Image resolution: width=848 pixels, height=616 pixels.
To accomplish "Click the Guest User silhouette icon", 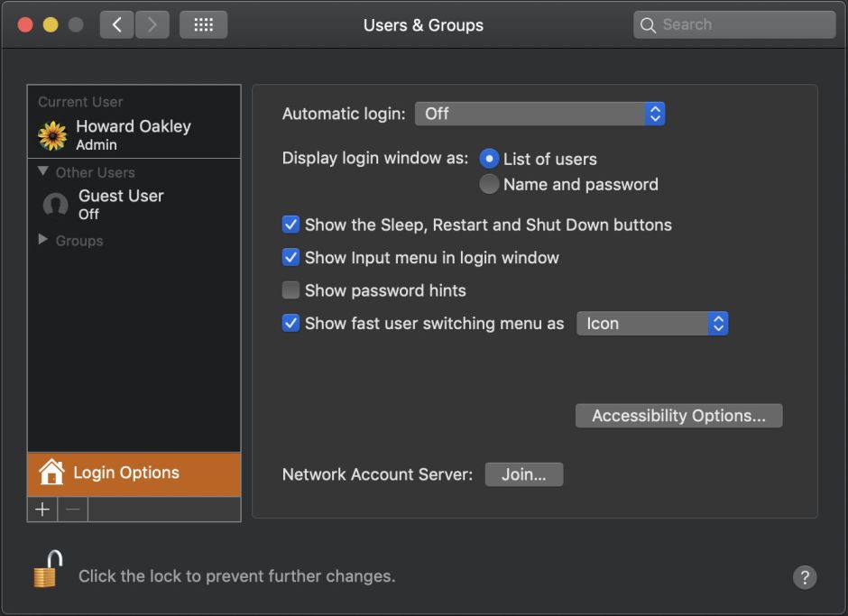I will click(x=55, y=205).
